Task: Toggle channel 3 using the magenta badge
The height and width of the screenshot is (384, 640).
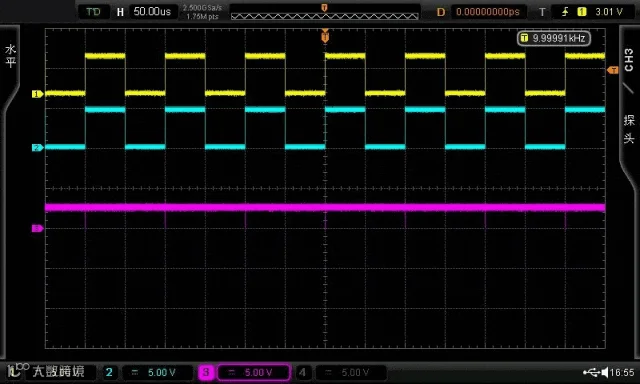Action: (x=206, y=372)
